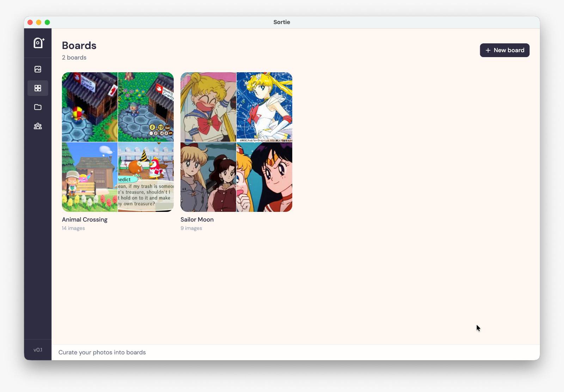This screenshot has height=392, width=564.
Task: Click the v0.1 version label
Action: pyautogui.click(x=38, y=350)
